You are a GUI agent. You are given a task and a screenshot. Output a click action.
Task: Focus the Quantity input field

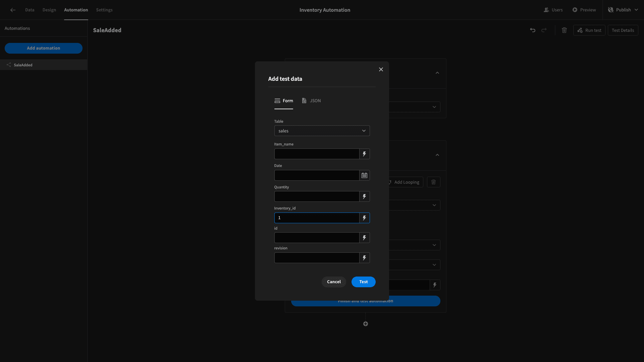click(x=317, y=196)
